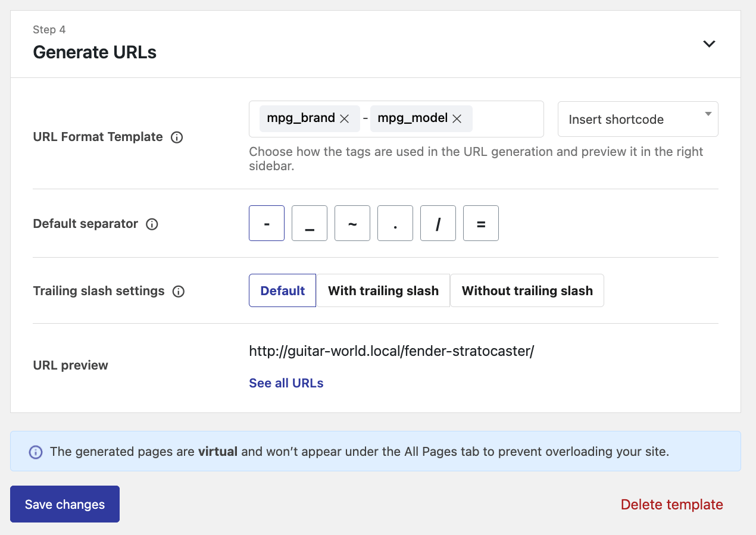Open the See all URLs link
The width and height of the screenshot is (756, 535).
(286, 383)
